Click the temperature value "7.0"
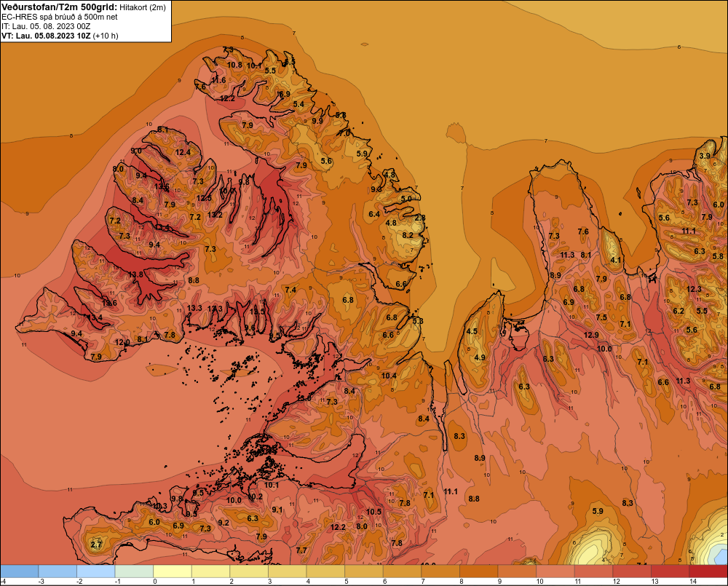This screenshot has height=586, width=728. coord(344,133)
